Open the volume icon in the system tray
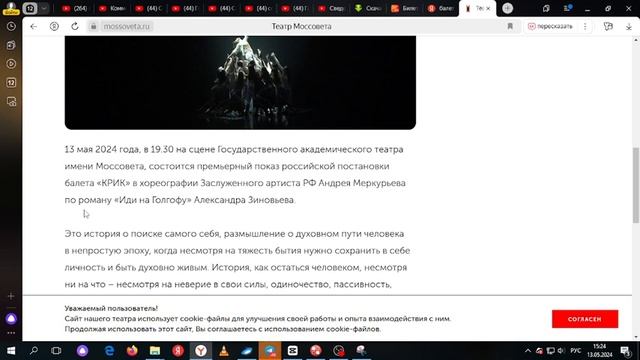 (x=561, y=351)
